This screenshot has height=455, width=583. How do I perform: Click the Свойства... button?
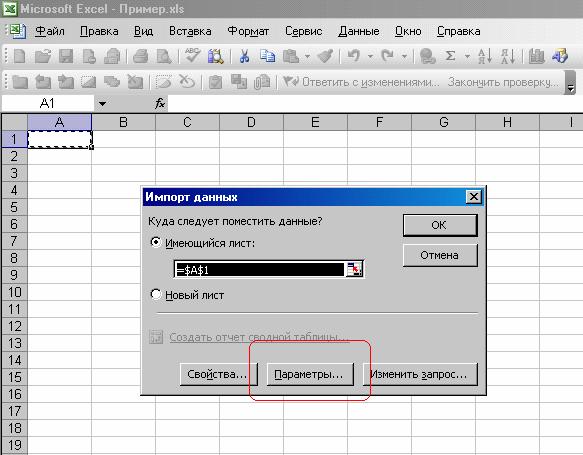point(218,374)
